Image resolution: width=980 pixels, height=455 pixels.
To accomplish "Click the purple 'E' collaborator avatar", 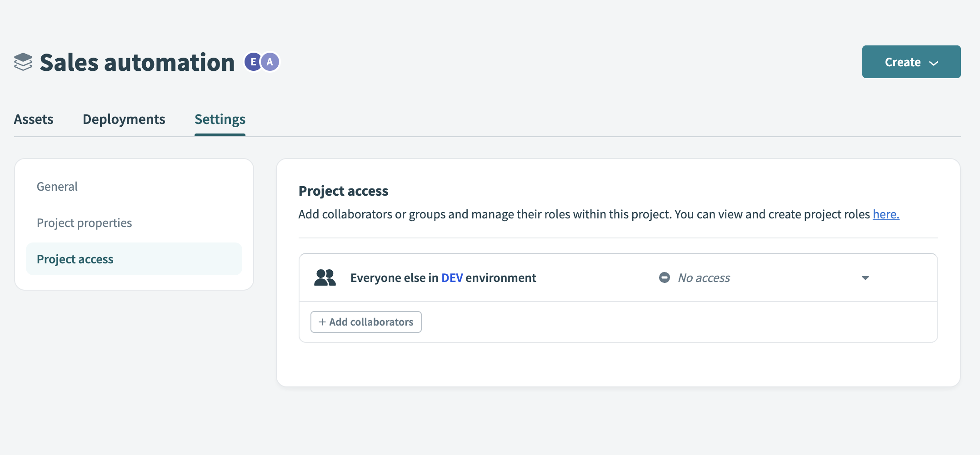I will click(x=253, y=62).
